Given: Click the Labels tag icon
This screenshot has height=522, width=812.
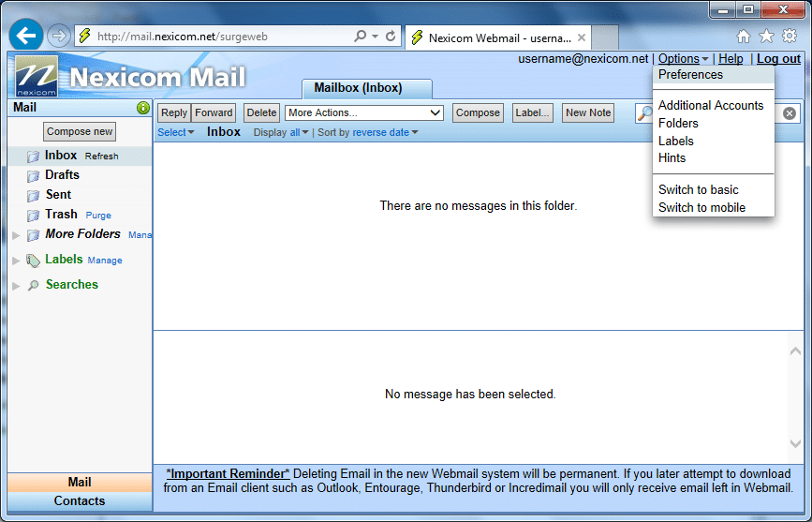Looking at the screenshot, I should [33, 261].
